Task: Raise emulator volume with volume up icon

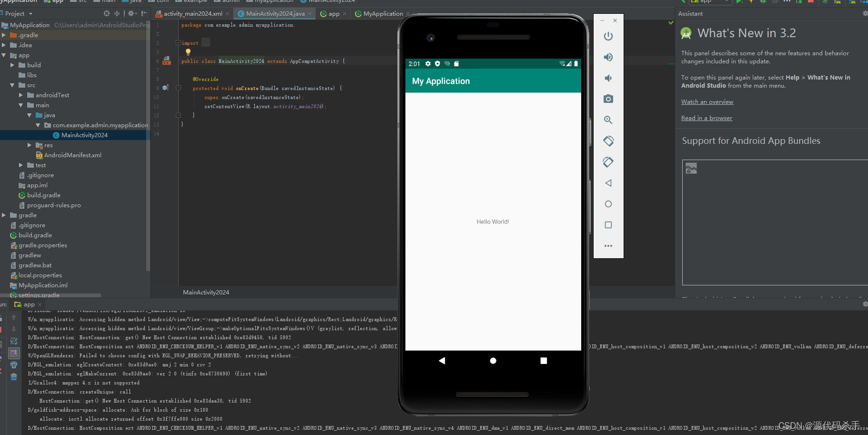Action: pyautogui.click(x=608, y=57)
